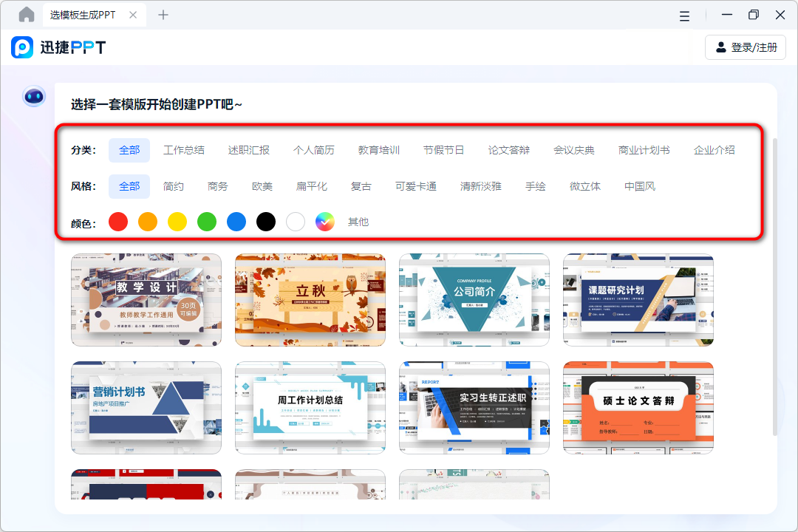
Task: Filter by 企业介绍 category
Action: click(x=714, y=150)
